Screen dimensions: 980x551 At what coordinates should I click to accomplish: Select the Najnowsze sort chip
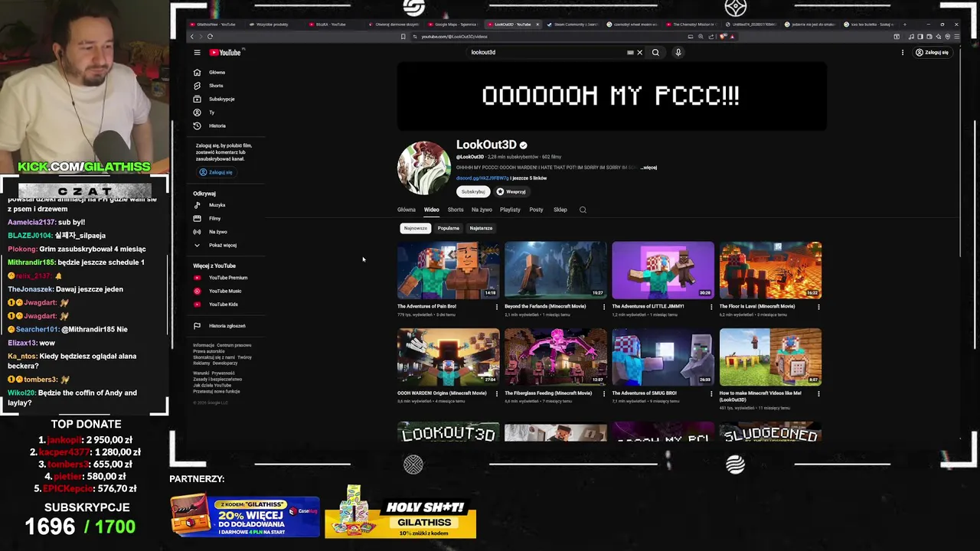416,228
